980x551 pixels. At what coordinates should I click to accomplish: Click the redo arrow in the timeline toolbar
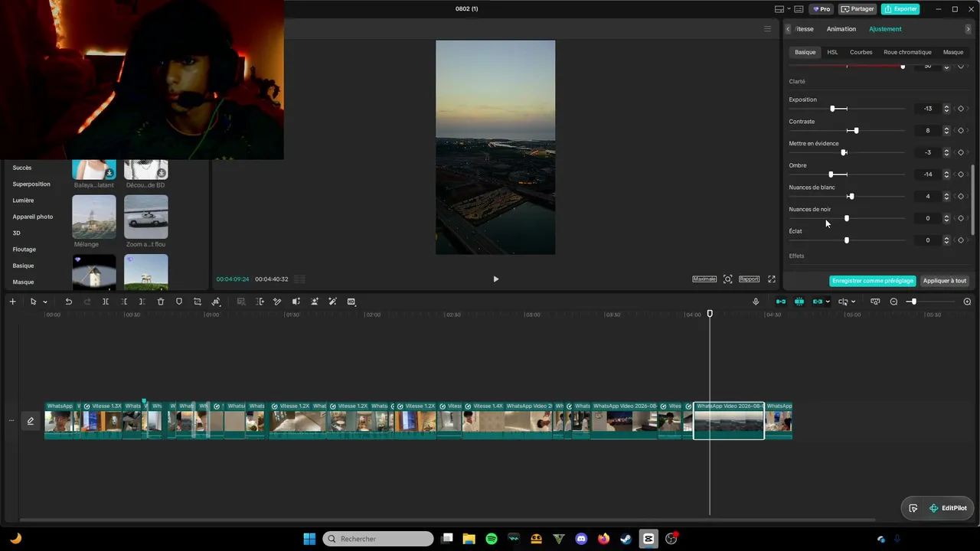point(87,302)
